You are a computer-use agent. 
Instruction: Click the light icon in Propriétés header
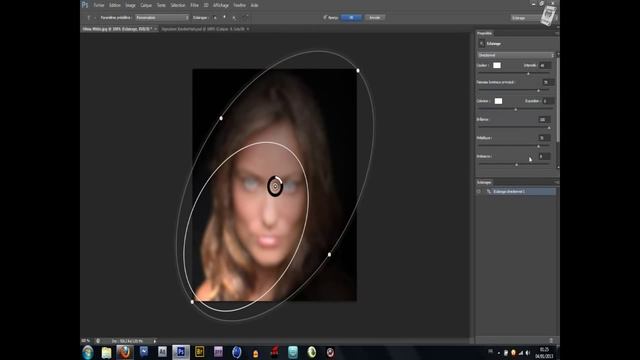coord(482,43)
